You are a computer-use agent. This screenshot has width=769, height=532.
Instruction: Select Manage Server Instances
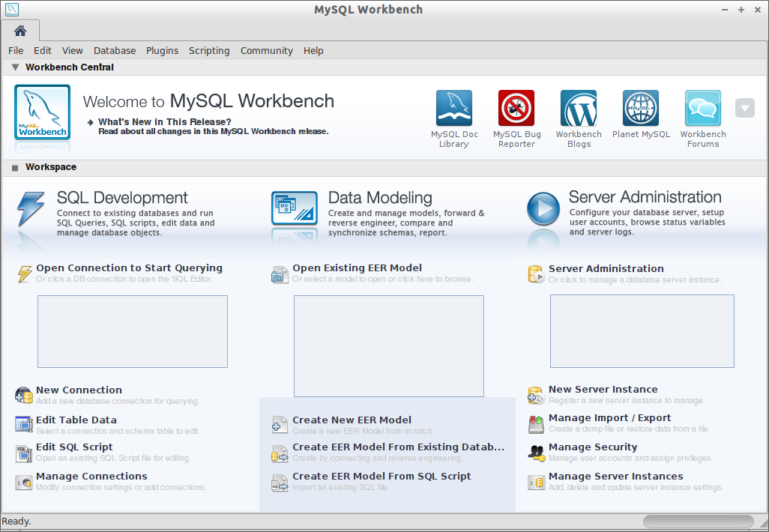pos(615,476)
